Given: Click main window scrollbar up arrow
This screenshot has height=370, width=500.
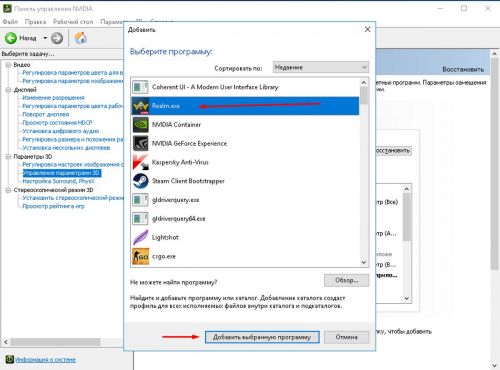Looking at the screenshot, I should [x=494, y=54].
